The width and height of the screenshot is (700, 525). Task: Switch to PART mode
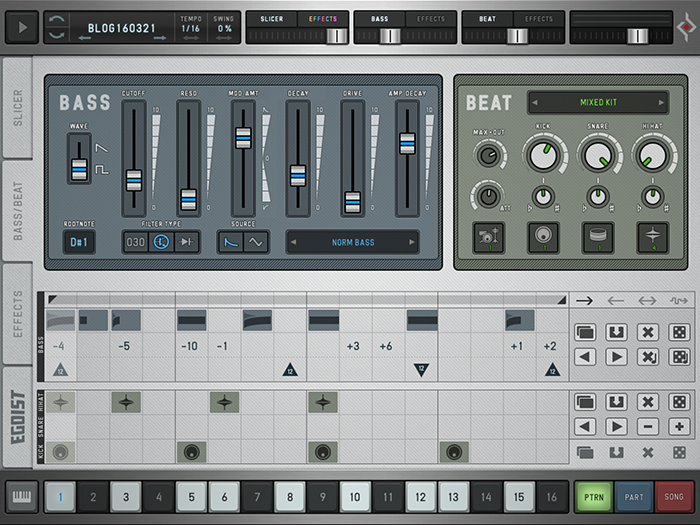tap(633, 496)
